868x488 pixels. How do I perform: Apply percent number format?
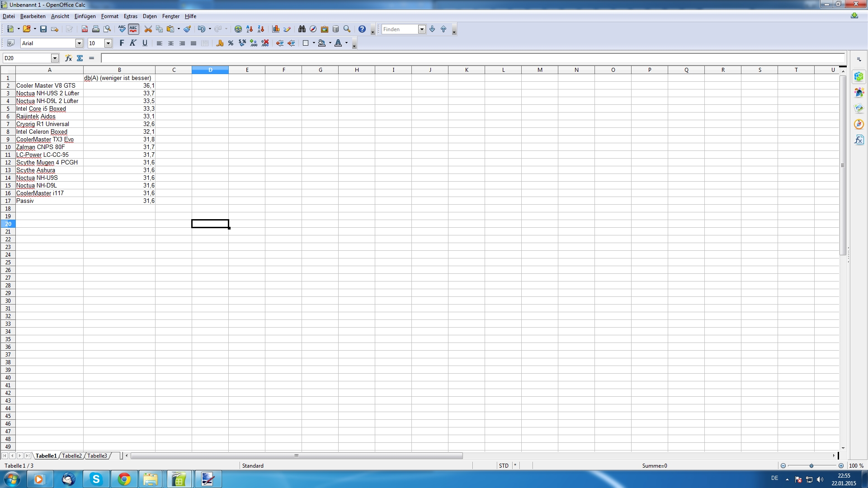point(231,43)
